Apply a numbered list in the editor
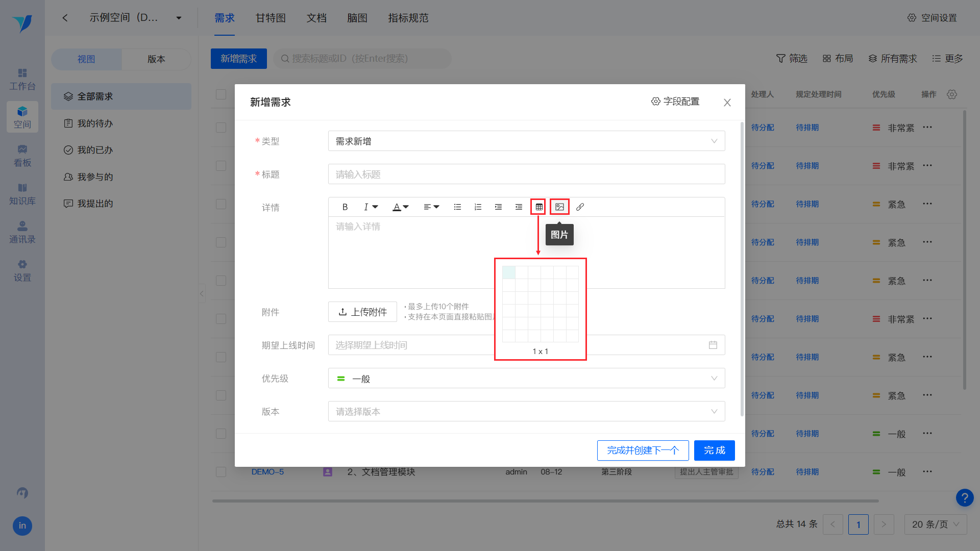This screenshot has height=551, width=980. 478,207
